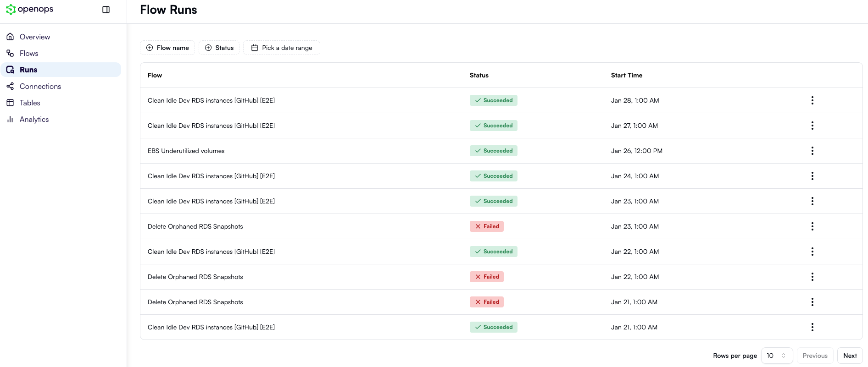Select Runs in the sidebar
The width and height of the screenshot is (868, 367).
pyautogui.click(x=61, y=70)
